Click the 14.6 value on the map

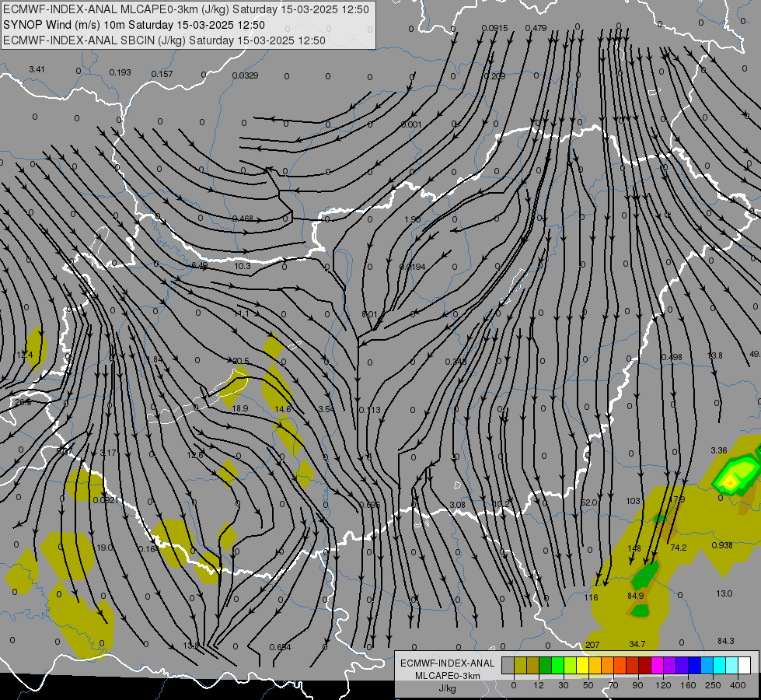click(x=282, y=410)
